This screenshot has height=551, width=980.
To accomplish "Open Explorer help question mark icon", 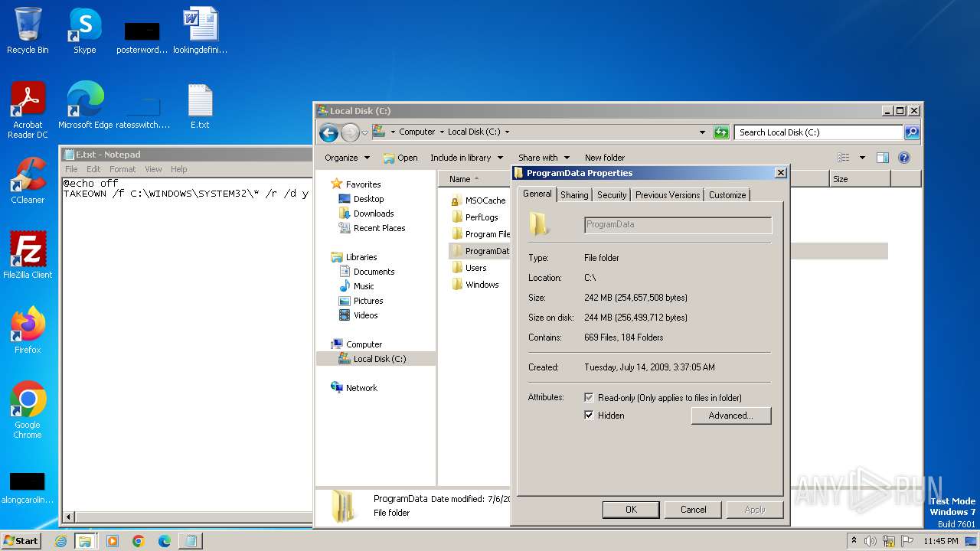I will pos(904,158).
